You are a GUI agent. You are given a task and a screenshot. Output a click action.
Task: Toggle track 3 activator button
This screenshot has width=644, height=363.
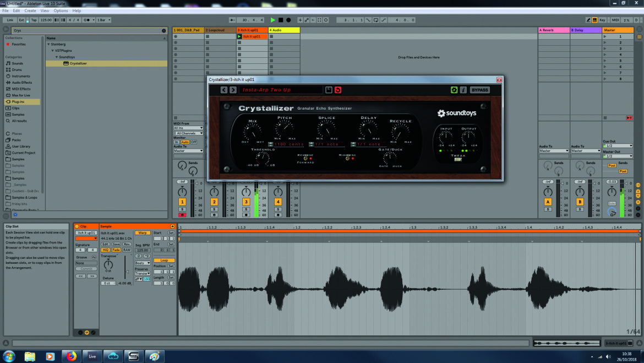246,202
